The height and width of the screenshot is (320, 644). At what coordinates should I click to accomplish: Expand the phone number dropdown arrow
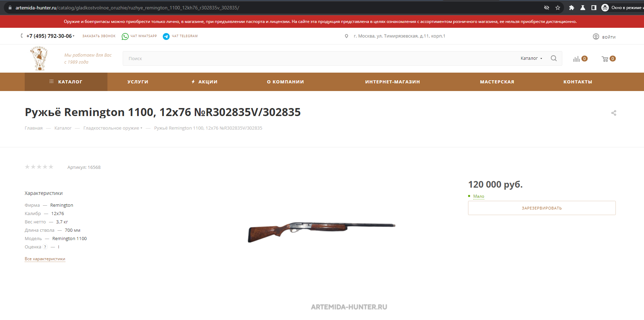click(74, 36)
